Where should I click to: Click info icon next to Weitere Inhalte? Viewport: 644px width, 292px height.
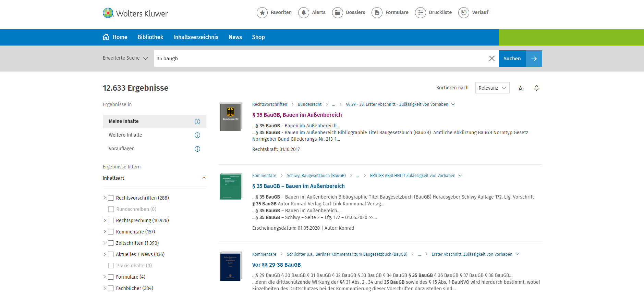pos(197,135)
